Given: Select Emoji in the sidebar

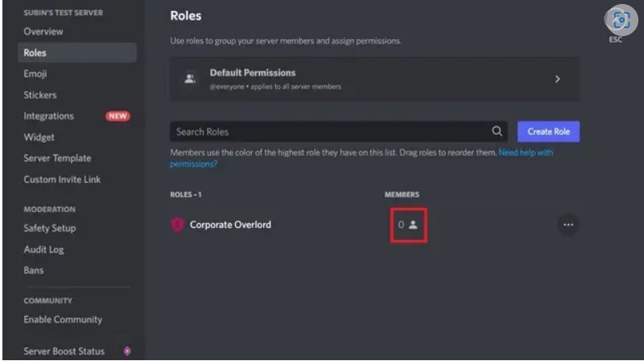Looking at the screenshot, I should coord(36,74).
